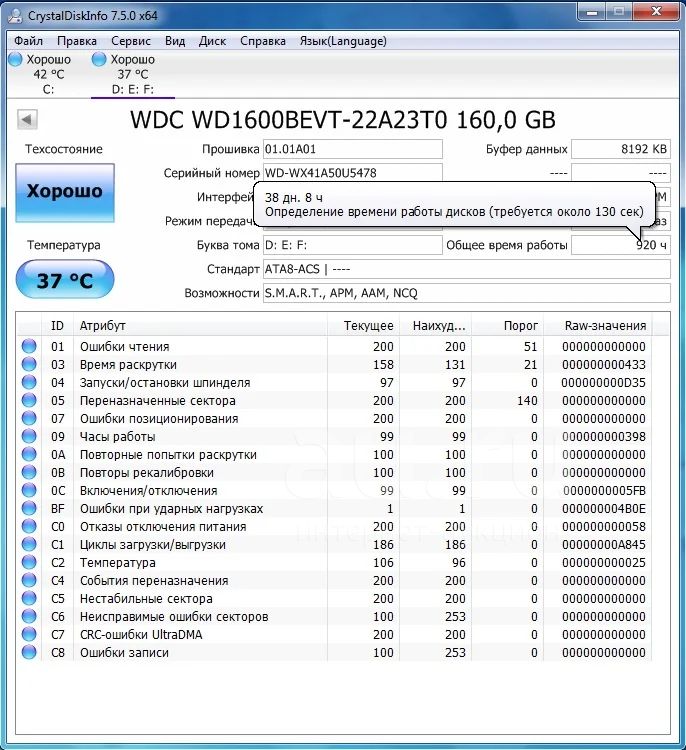Select raw value 000000000D35
The height and width of the screenshot is (750, 686).
click(603, 383)
